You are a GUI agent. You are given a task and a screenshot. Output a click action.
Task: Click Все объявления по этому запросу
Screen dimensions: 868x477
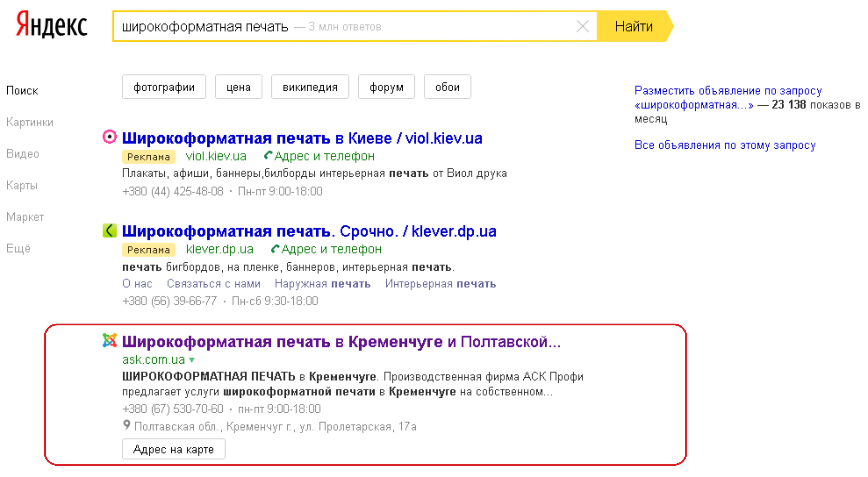point(725,145)
